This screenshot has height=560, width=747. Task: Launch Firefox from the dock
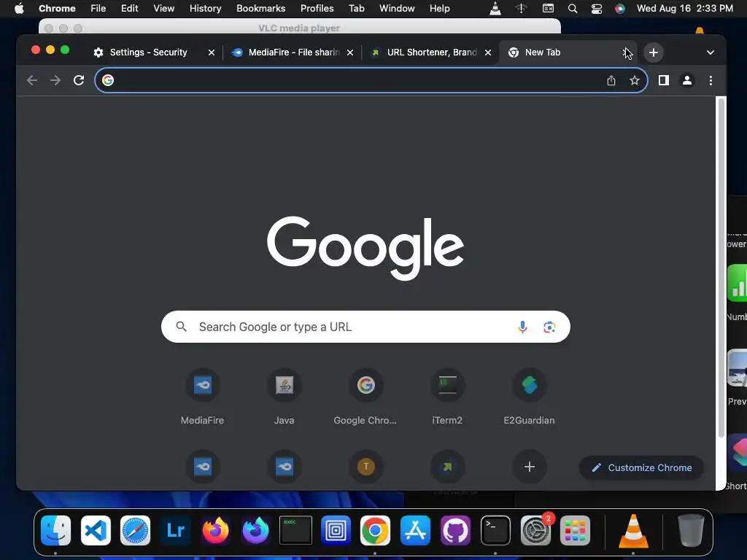215,531
